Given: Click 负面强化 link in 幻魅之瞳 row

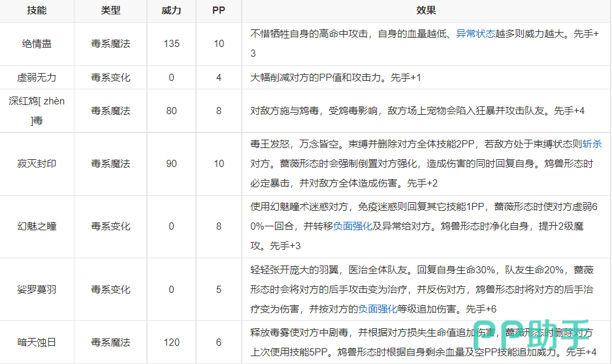Looking at the screenshot, I should pos(352,226).
